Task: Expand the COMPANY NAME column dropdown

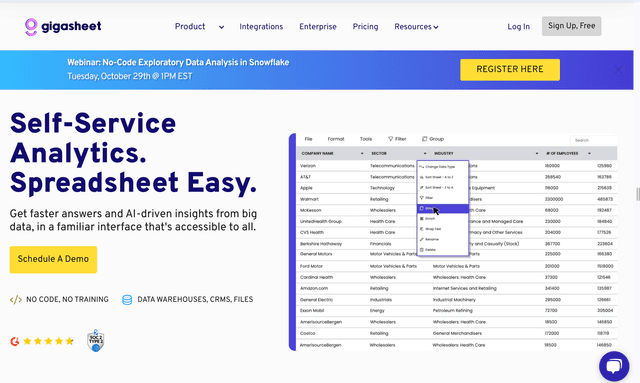Action: (x=362, y=154)
